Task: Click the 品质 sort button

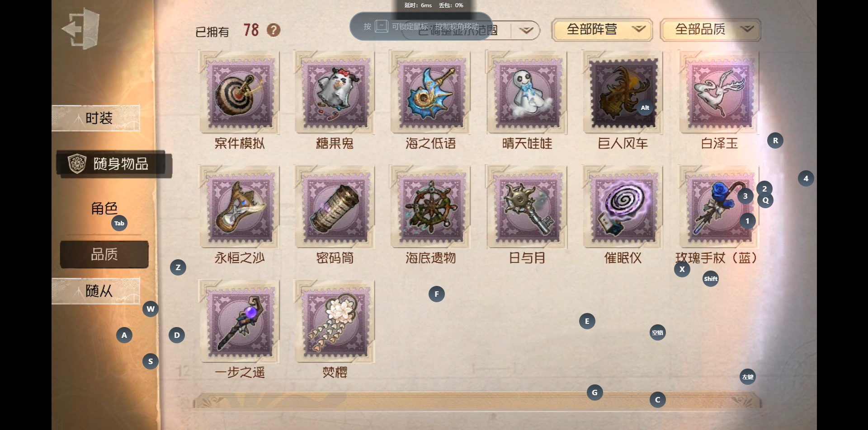Action: [104, 254]
